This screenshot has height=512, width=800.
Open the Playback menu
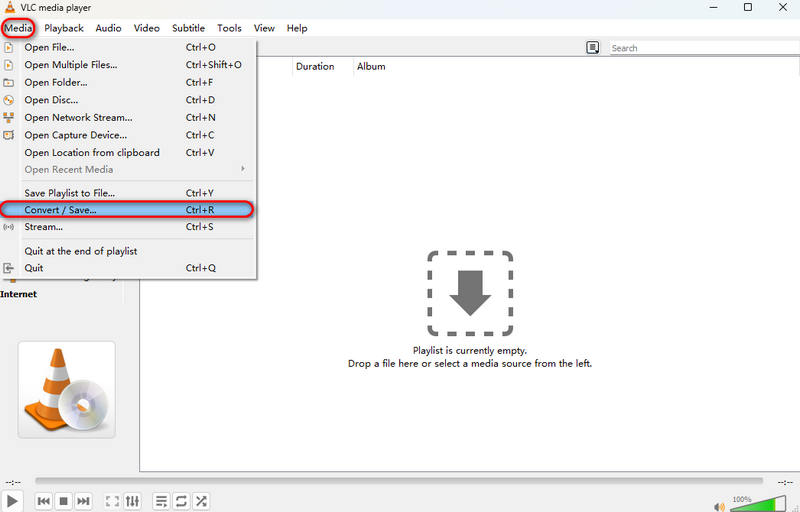pos(64,29)
